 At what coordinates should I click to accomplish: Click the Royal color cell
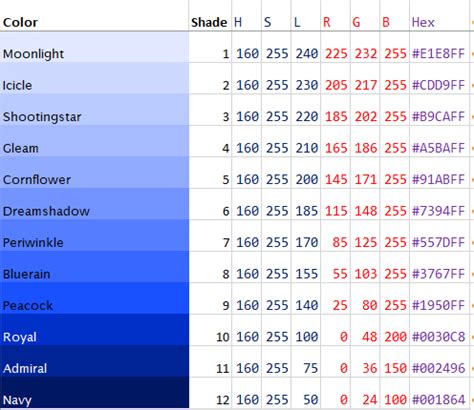click(94, 330)
